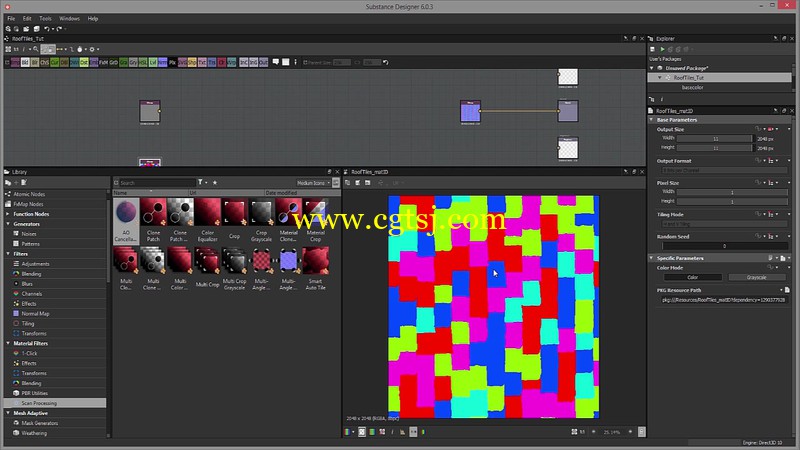Add a Transform 2D (Trs) node
Screen dimensions: 800x450
(212, 62)
